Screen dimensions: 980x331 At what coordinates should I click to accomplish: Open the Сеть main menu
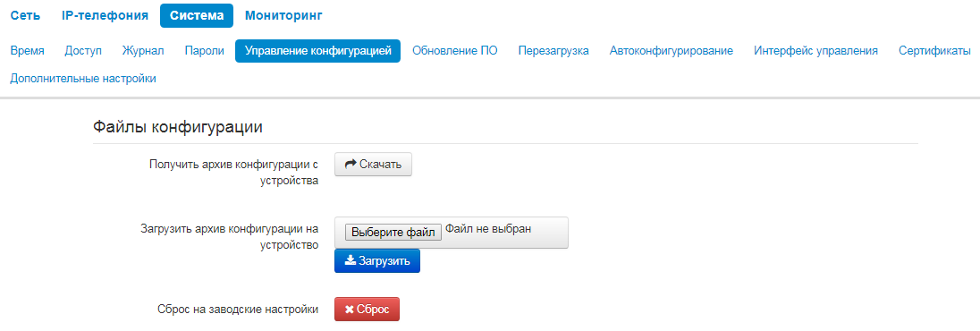click(x=26, y=15)
